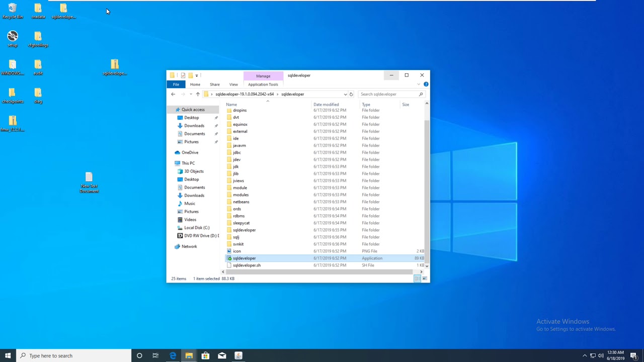Open the Application Tools tab
Viewport: 644px width, 362px height.
tap(263, 84)
